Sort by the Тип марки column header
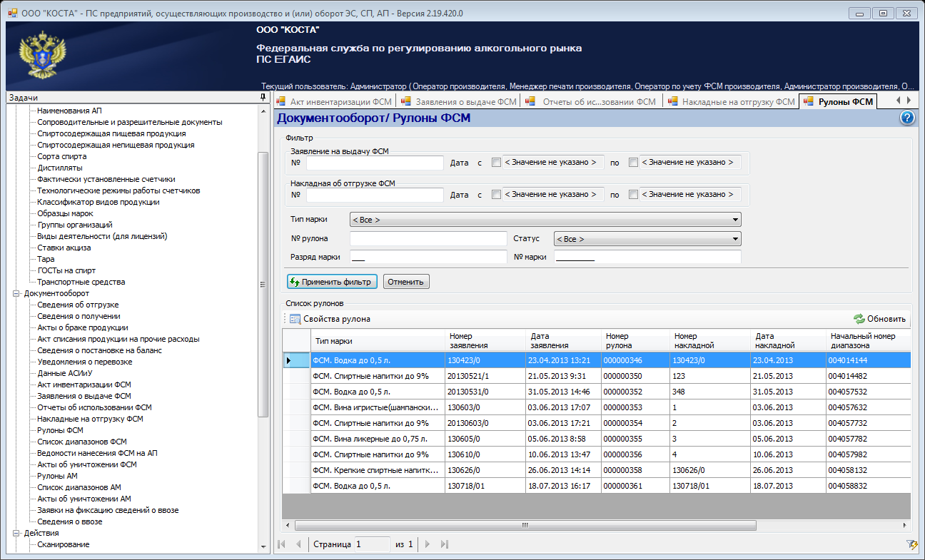 click(378, 340)
